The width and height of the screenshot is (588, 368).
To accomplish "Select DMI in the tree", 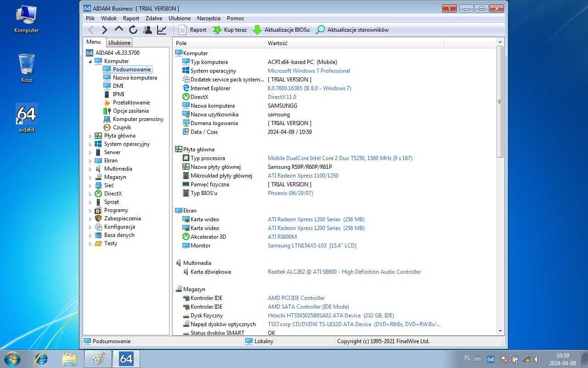I will (118, 86).
